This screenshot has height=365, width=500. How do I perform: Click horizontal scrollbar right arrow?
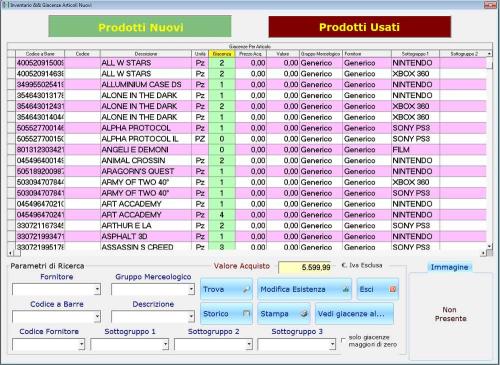click(x=483, y=253)
